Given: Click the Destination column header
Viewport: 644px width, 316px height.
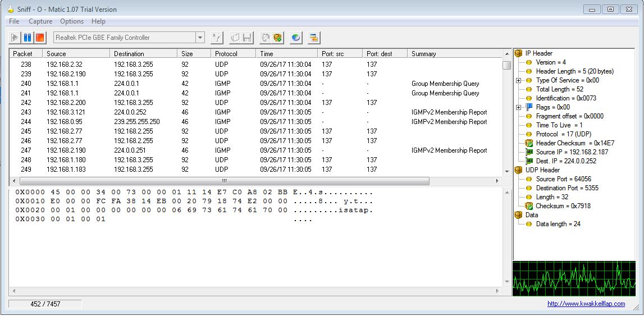Looking at the screenshot, I should pyautogui.click(x=129, y=54).
